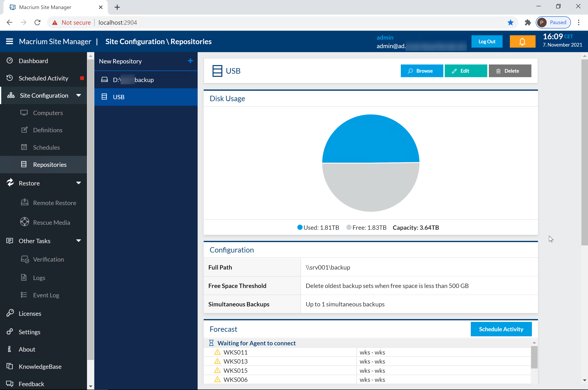This screenshot has width=588, height=390.
Task: Open browser extensions puzzle icon
Action: (x=528, y=23)
